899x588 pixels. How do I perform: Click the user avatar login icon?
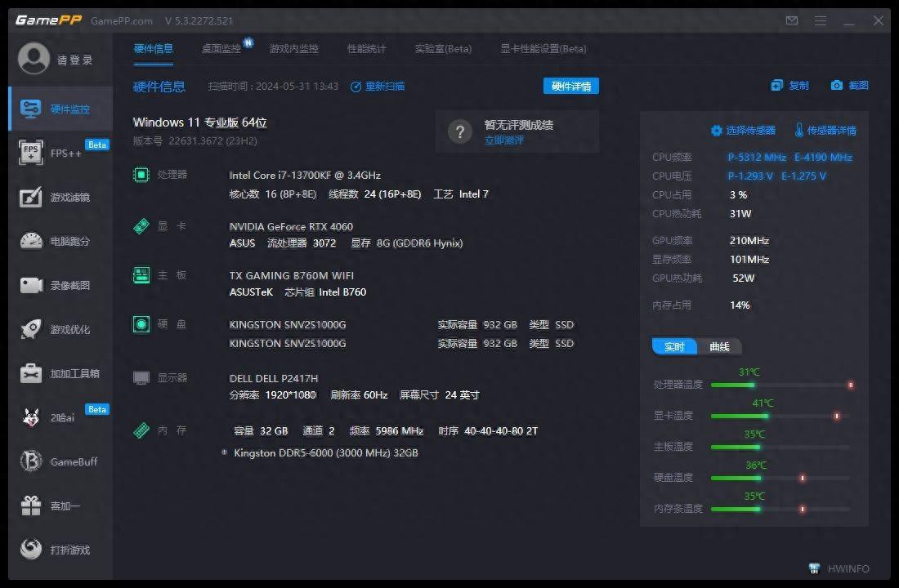34,59
